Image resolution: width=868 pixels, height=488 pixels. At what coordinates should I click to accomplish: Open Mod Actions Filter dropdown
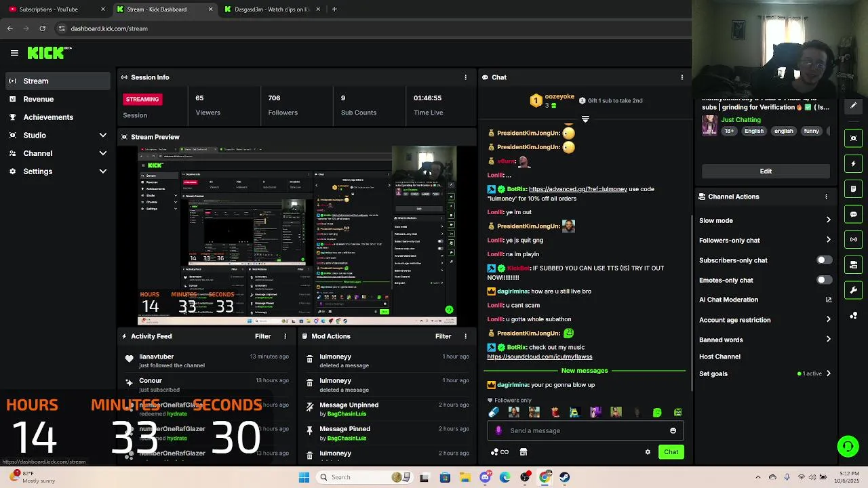tap(443, 336)
